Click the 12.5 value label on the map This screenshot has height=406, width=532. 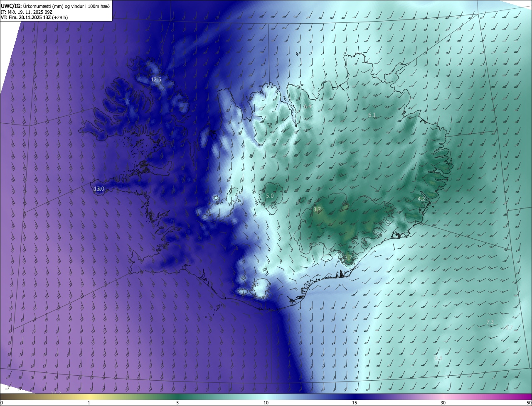pos(156,79)
